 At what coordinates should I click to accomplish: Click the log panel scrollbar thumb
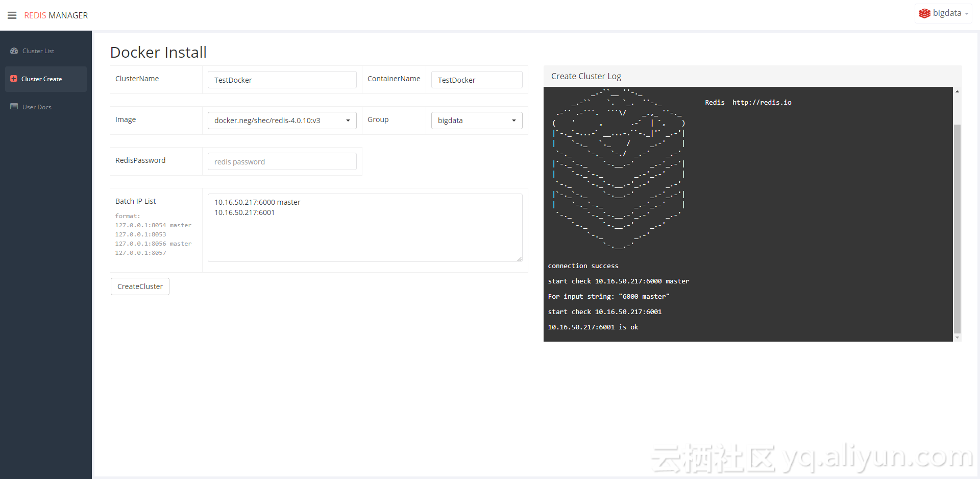pyautogui.click(x=957, y=228)
